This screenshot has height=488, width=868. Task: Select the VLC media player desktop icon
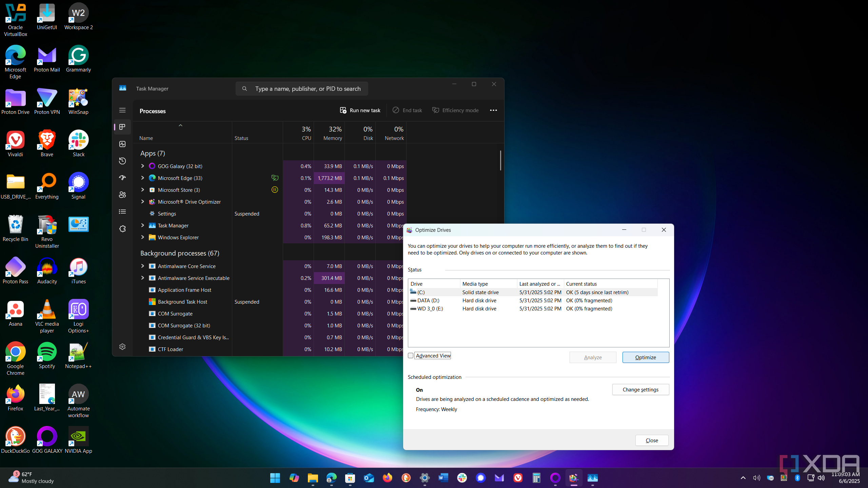47,317
